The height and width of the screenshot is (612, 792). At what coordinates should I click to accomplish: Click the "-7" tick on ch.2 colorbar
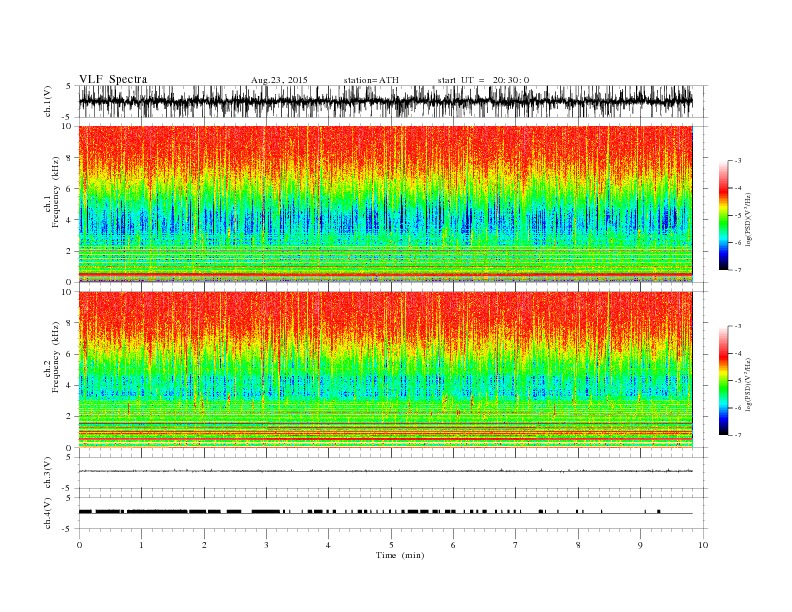738,435
